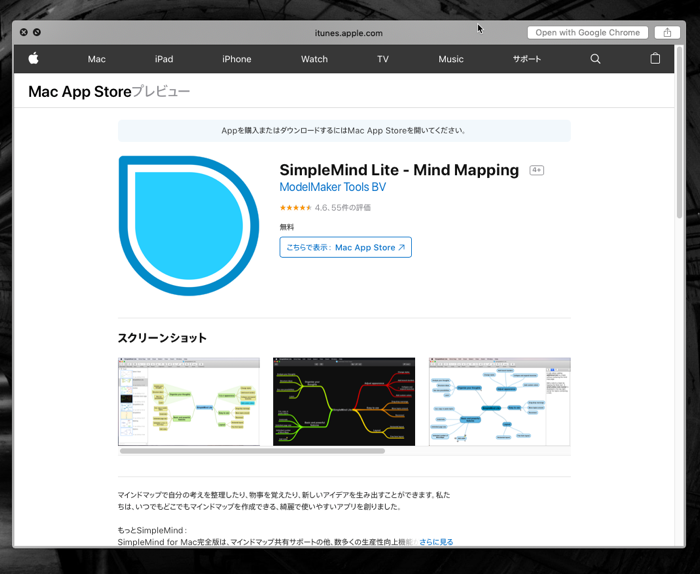Viewport: 700px width, 574px height.
Task: Click the horizontal screenshots scrollbar
Action: [x=252, y=451]
